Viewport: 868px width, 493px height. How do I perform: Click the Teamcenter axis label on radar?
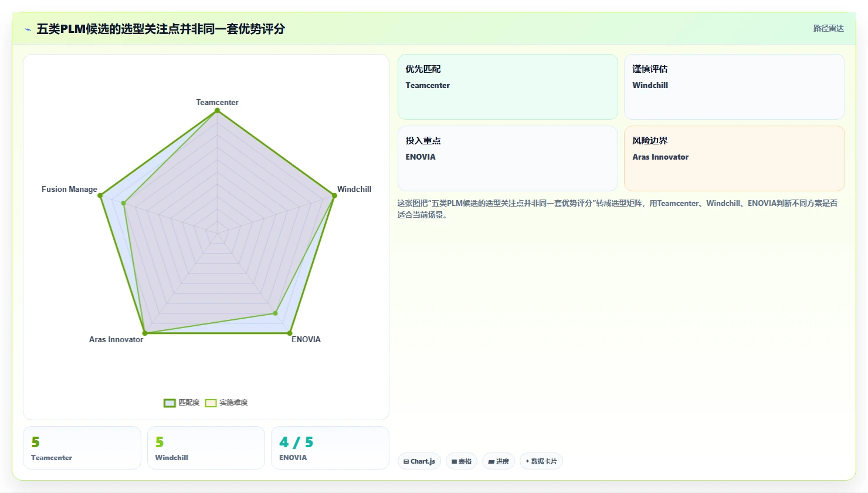[x=217, y=102]
